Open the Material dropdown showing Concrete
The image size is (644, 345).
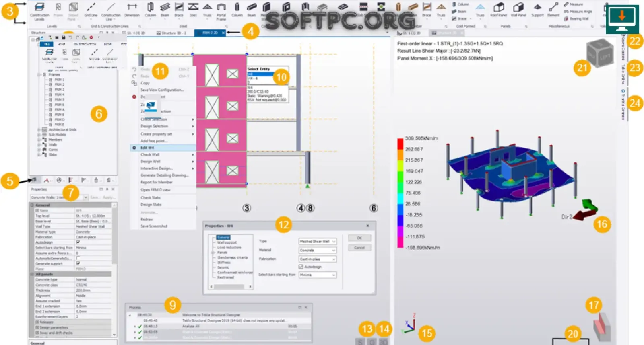coord(317,250)
